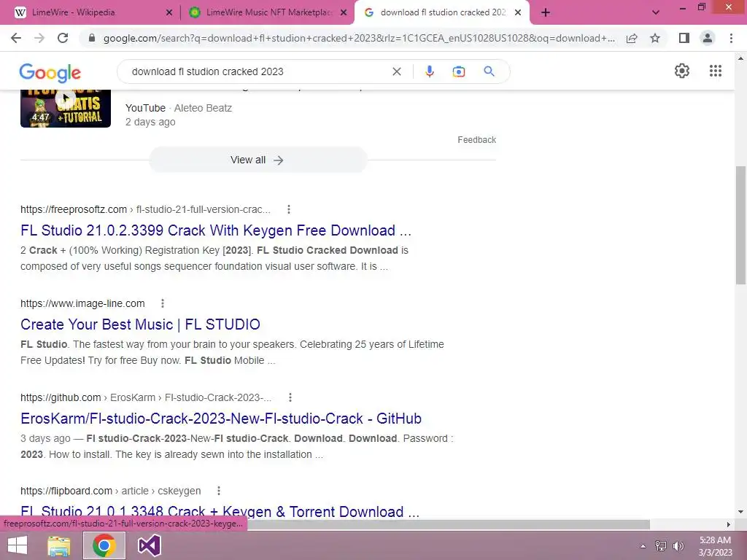Go forward to the next page
This screenshot has height=560, width=747.
tap(39, 38)
